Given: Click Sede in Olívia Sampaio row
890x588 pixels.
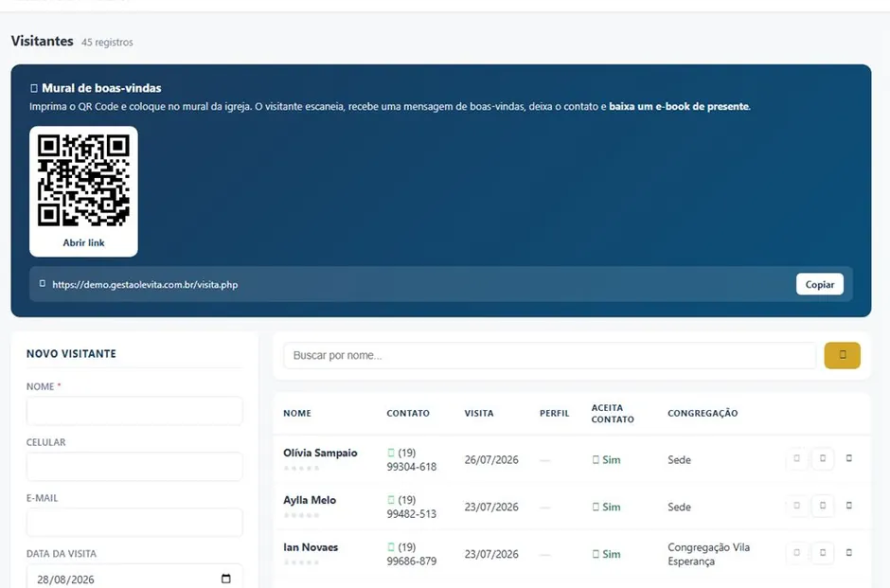Looking at the screenshot, I should (679, 460).
